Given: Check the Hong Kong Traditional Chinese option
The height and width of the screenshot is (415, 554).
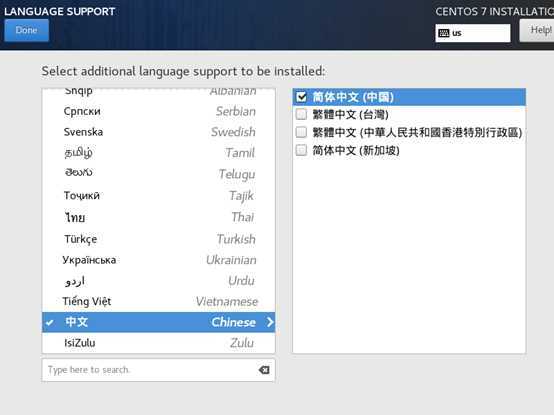Looking at the screenshot, I should point(301,132).
